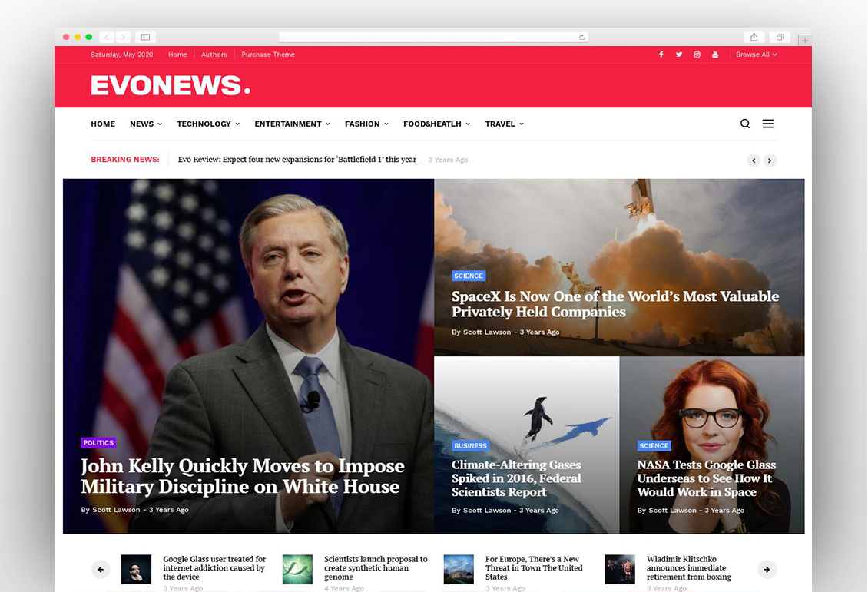This screenshot has width=868, height=592.
Task: Open the YouTube social icon
Action: point(715,55)
